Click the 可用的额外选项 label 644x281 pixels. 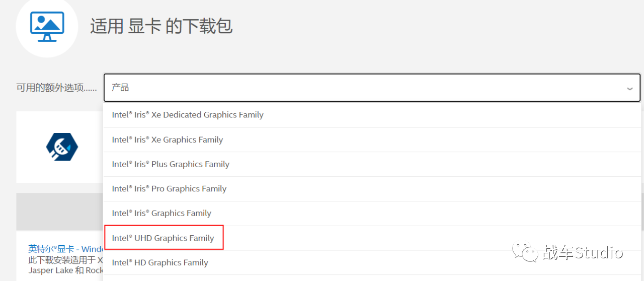56,88
